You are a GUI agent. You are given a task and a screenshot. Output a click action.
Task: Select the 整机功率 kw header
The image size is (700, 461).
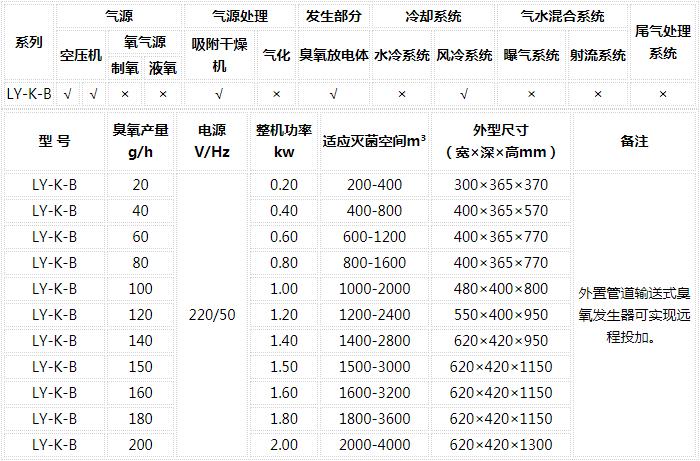pos(284,141)
